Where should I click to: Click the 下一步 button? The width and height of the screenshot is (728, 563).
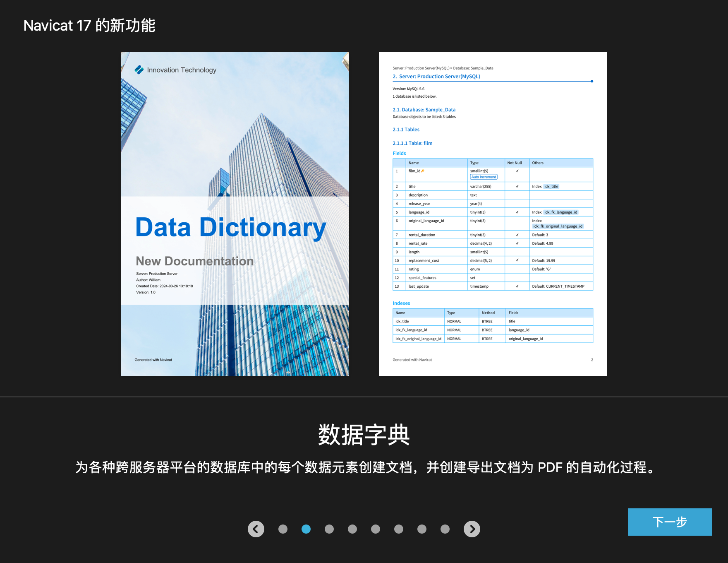670,522
